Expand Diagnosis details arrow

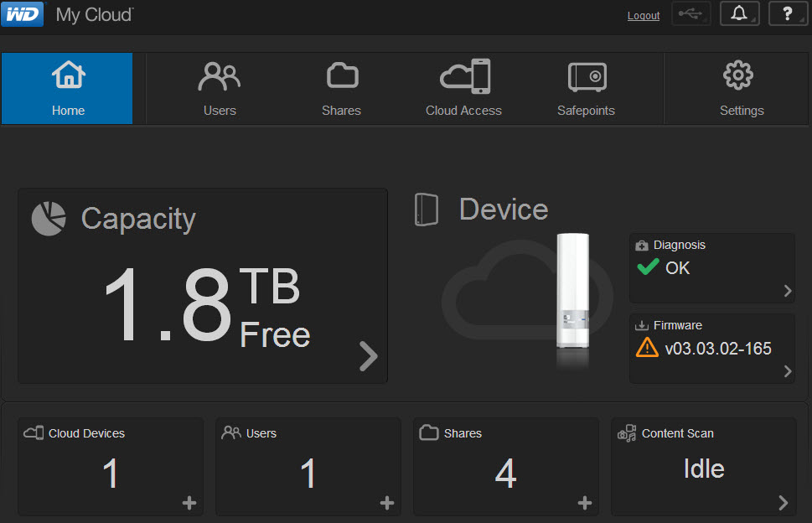tap(788, 291)
